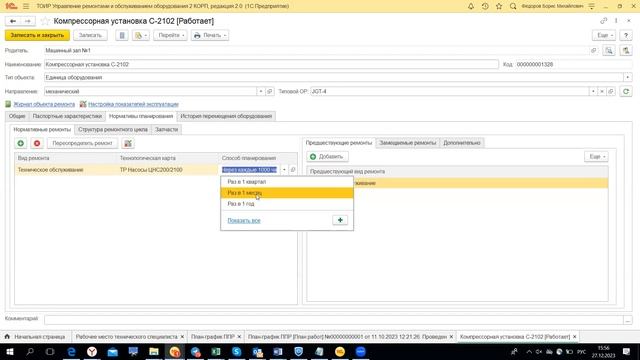Open favorites star in title bar
The width and height of the screenshot is (640, 360).
tap(499, 6)
